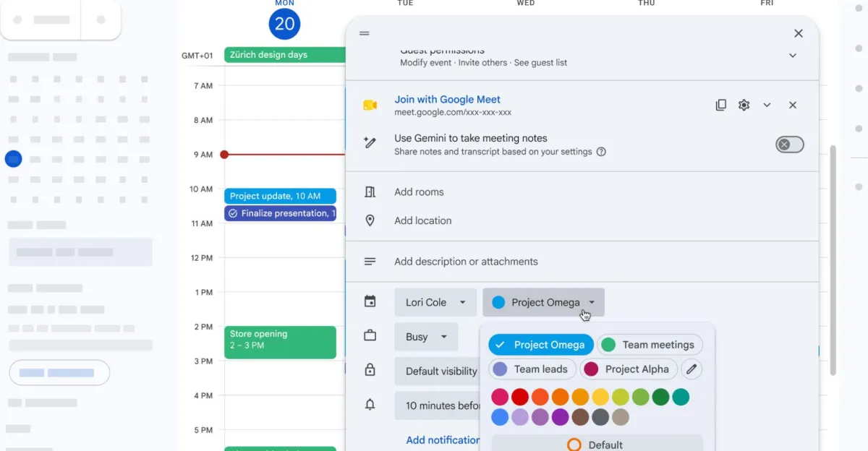Click the notification bell icon
Viewport: 868px width, 451px height.
[x=370, y=405]
